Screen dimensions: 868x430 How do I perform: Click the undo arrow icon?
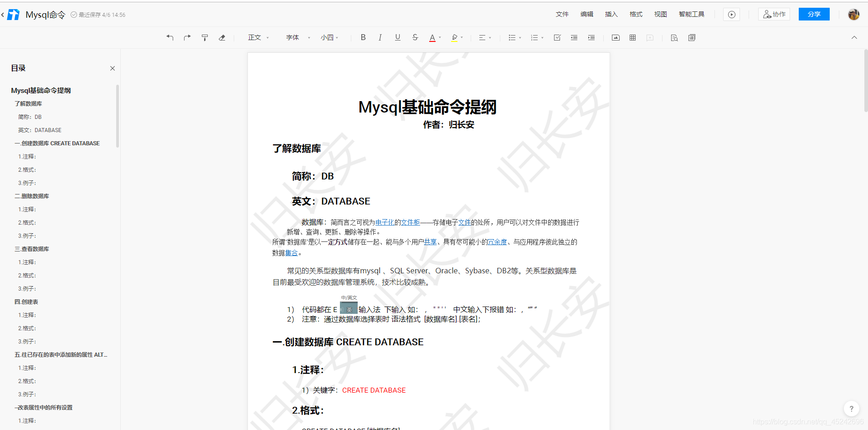pyautogui.click(x=170, y=38)
